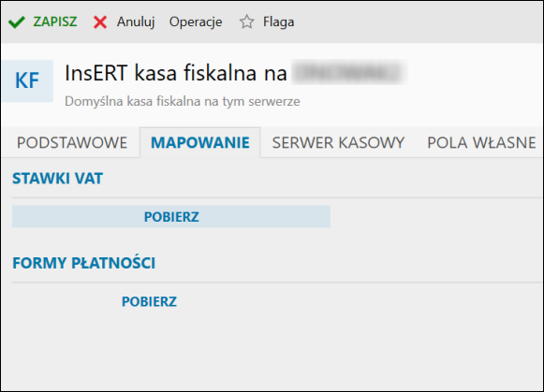The image size is (544, 392).
Task: Open the Operacje menu
Action: pyautogui.click(x=196, y=22)
